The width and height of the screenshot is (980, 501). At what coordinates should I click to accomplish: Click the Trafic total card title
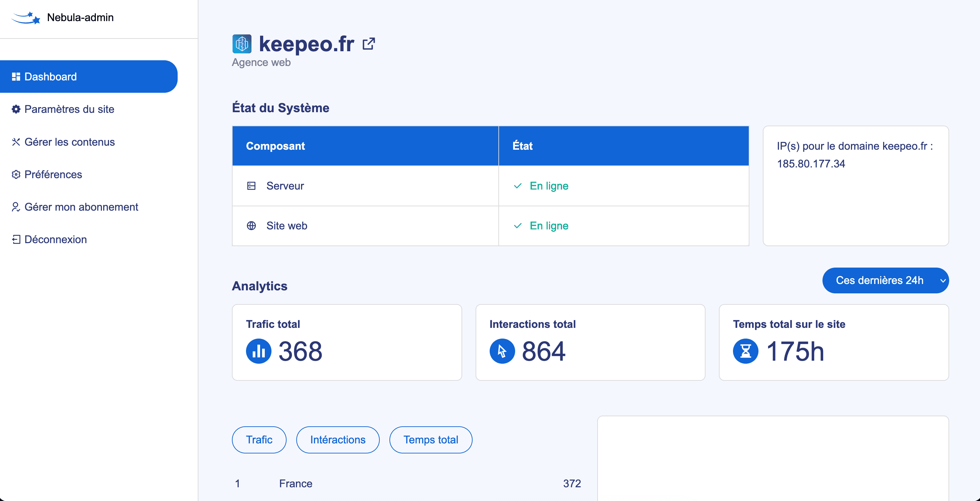pyautogui.click(x=273, y=324)
